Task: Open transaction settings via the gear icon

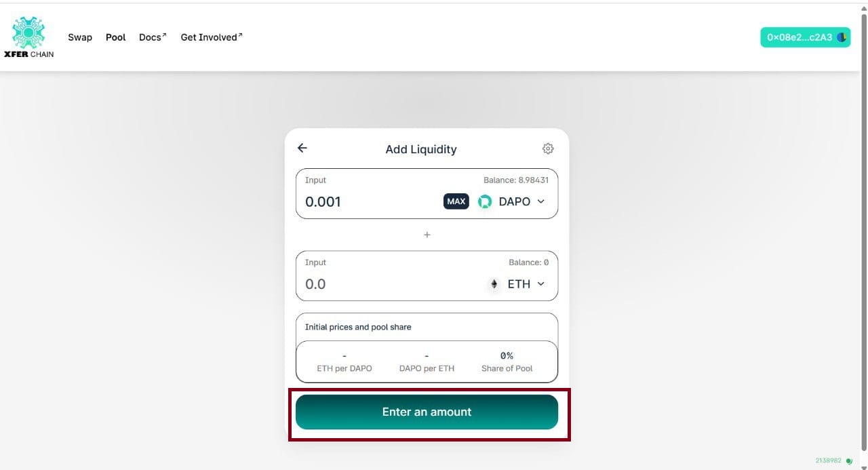Action: point(548,148)
